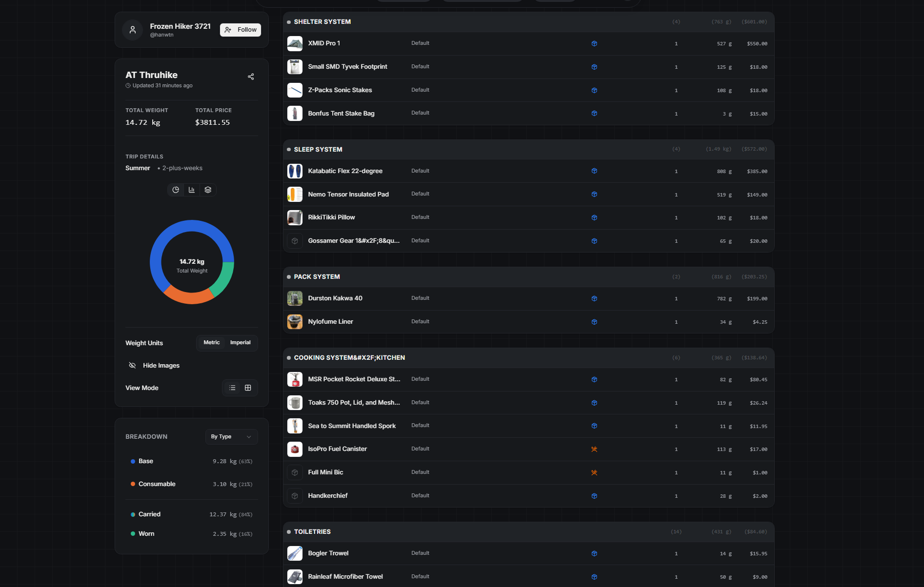Image resolution: width=924 pixels, height=587 pixels.
Task: Click the consumable icon on IsoPro Fuel Canister
Action: pyautogui.click(x=594, y=449)
